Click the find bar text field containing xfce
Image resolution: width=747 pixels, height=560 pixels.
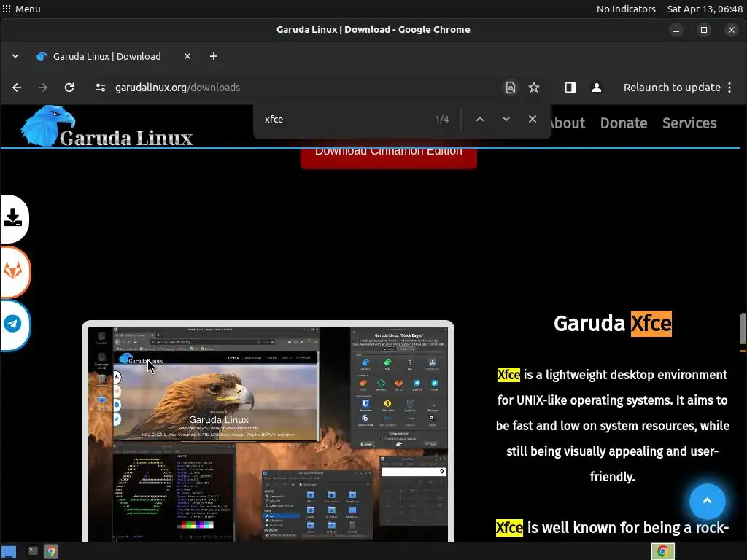point(345,119)
